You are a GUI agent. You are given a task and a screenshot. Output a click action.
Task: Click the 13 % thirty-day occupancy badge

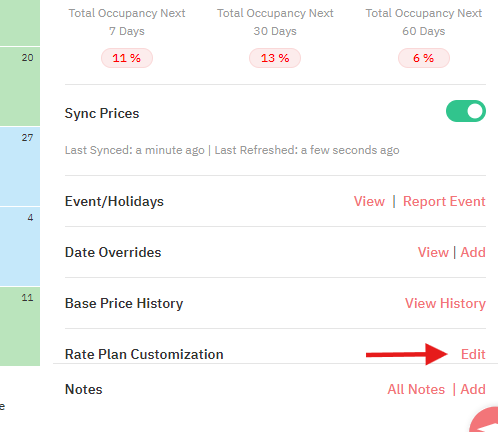[275, 58]
